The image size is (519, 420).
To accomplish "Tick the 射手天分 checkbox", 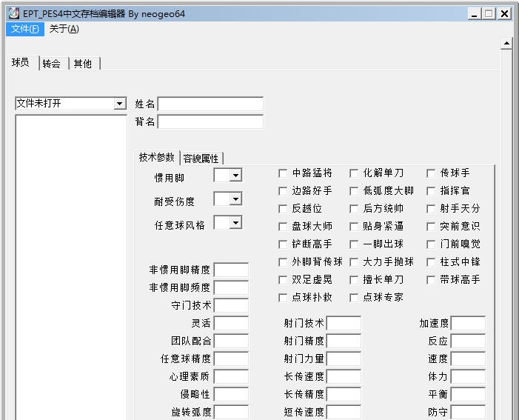I will coord(431,209).
